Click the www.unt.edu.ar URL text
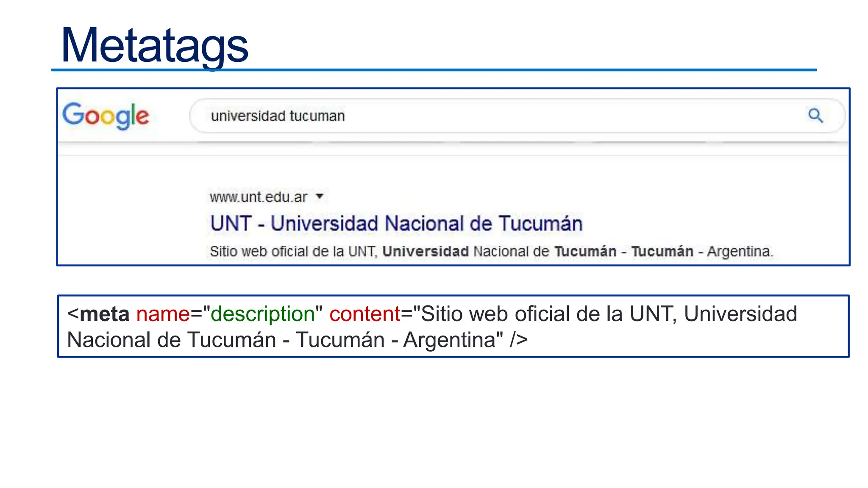The height and width of the screenshot is (488, 868). pyautogui.click(x=259, y=197)
